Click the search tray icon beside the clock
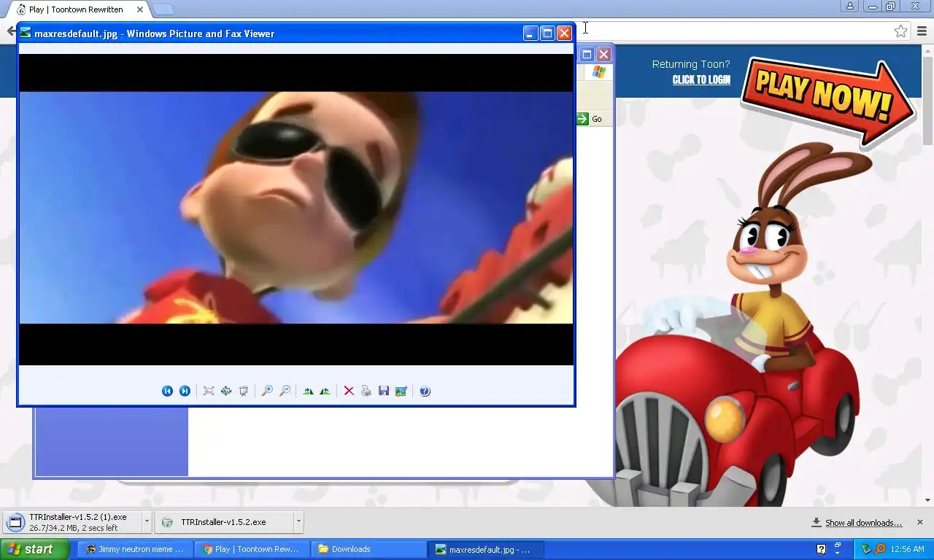 880,549
